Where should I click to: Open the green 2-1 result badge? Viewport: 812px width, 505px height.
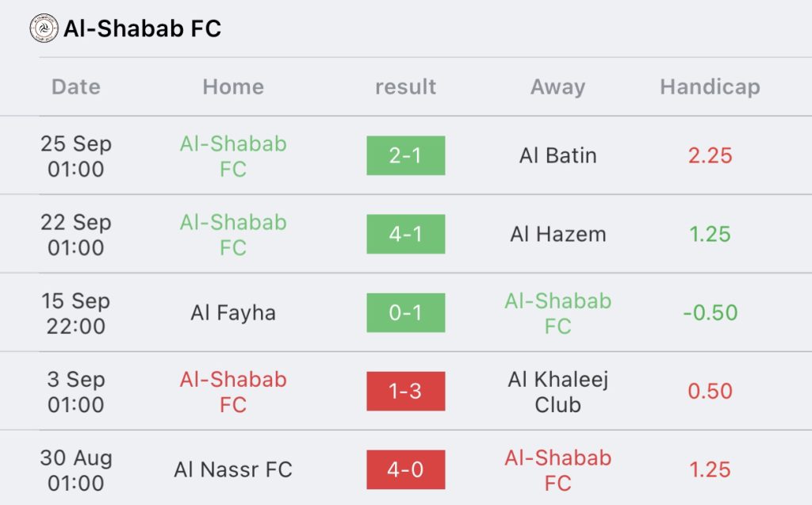pos(405,155)
